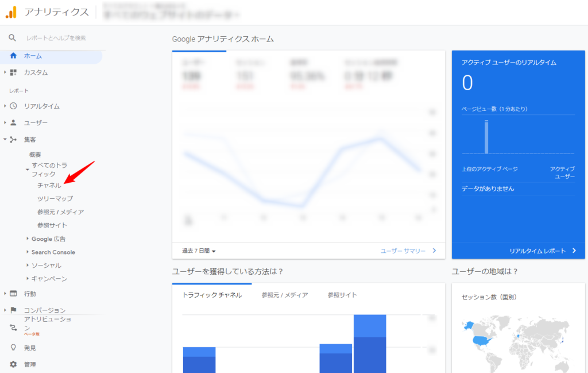Switch to the 参照元 / メディア tab
588x373 pixels.
tap(285, 295)
